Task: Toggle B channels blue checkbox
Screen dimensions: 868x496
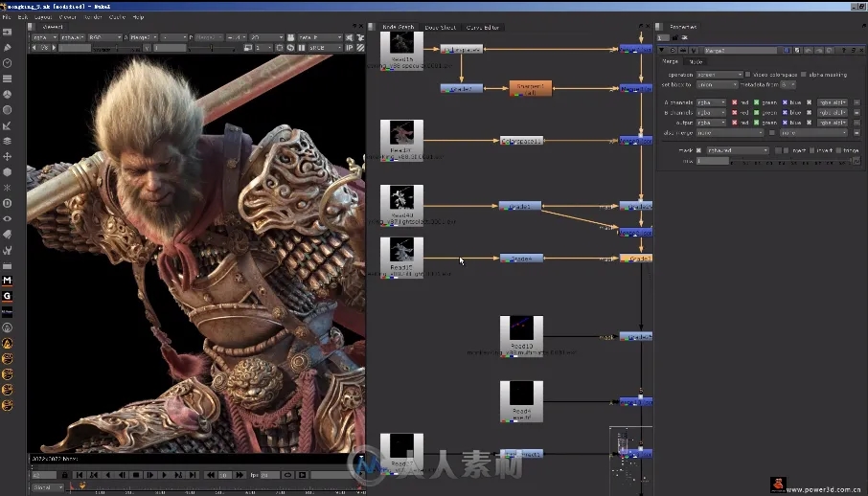Action: coord(785,112)
